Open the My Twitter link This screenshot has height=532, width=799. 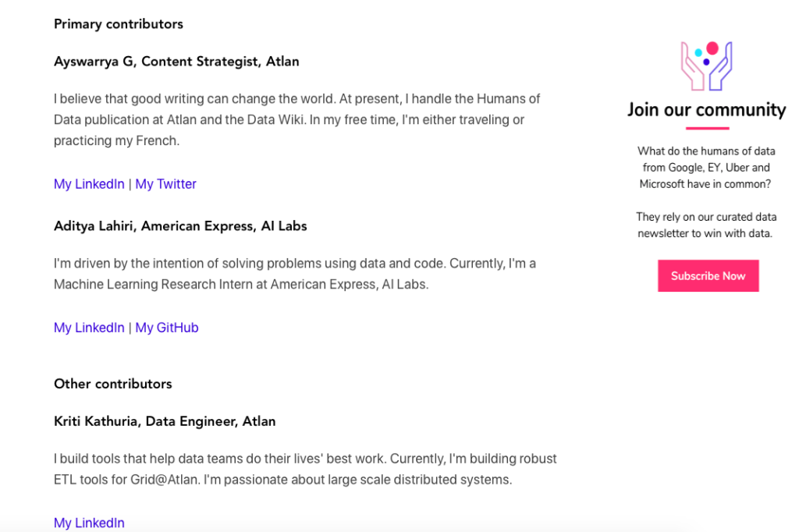point(165,184)
